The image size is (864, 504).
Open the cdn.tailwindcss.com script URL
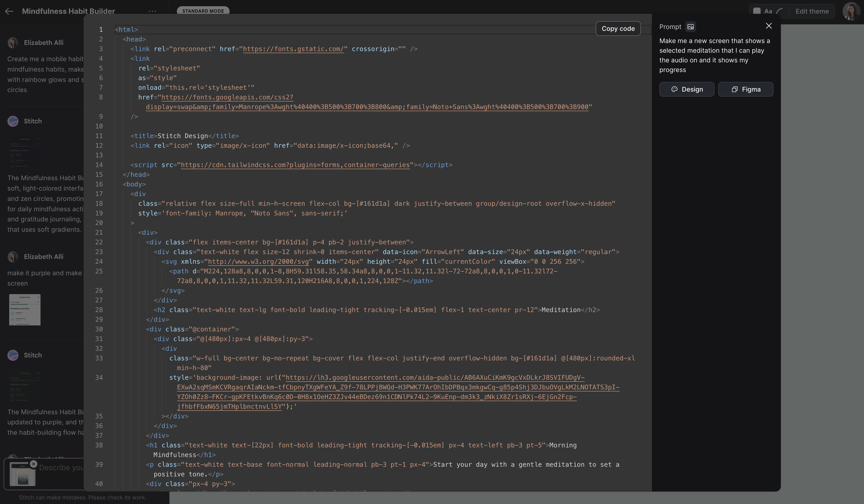click(295, 165)
